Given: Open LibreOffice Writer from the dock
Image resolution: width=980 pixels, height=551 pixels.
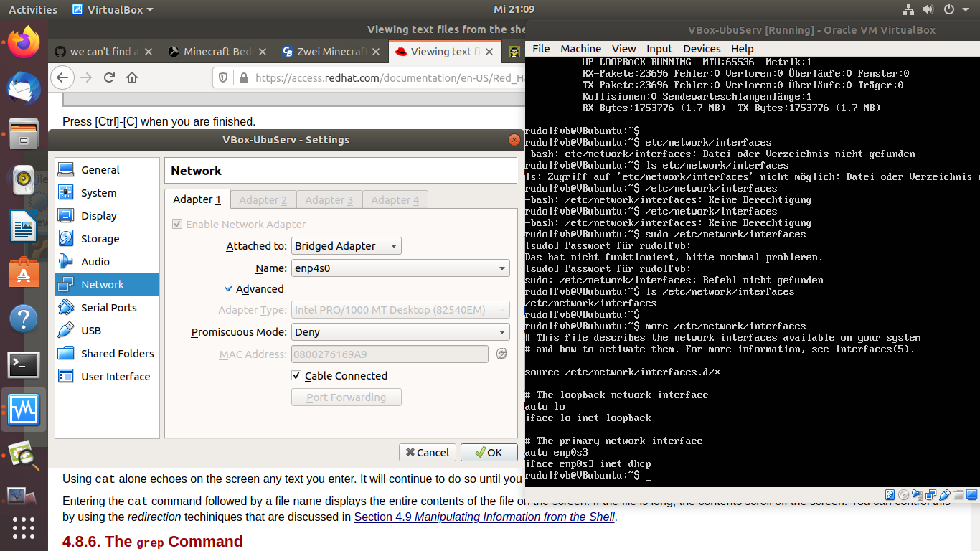Looking at the screenshot, I should [24, 227].
